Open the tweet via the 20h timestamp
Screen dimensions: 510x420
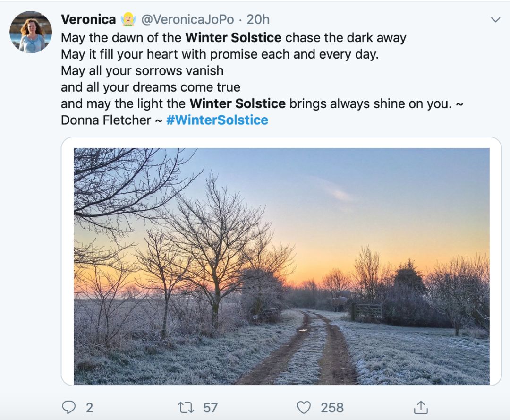258,19
